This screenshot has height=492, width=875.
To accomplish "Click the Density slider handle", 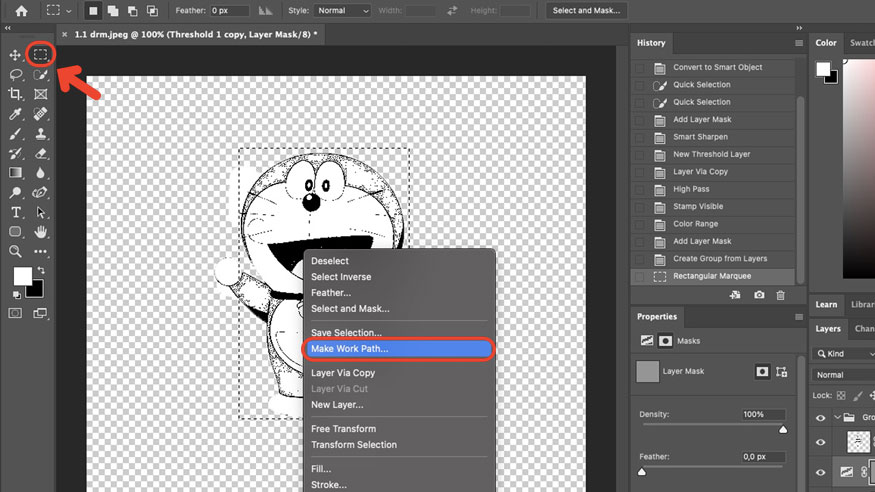I will 783,429.
